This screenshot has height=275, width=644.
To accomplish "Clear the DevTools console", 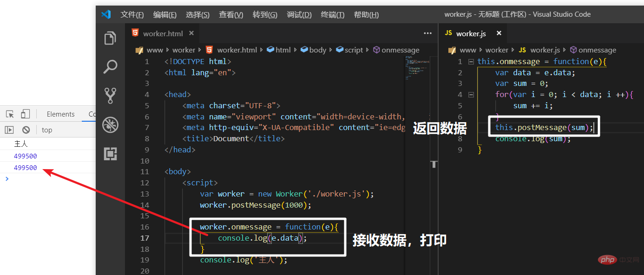I will click(x=26, y=130).
